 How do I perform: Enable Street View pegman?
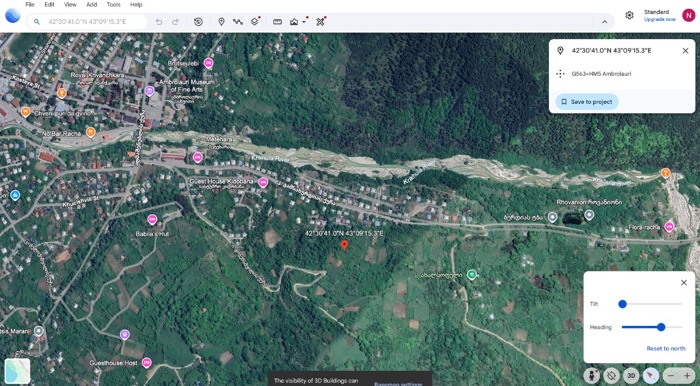tap(592, 376)
